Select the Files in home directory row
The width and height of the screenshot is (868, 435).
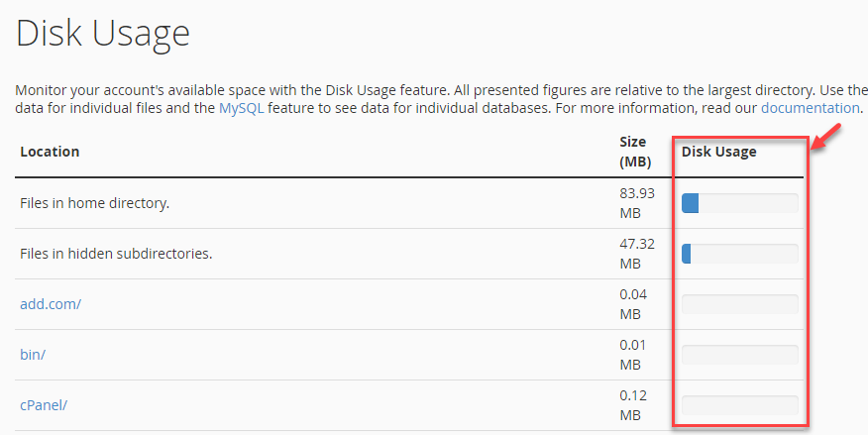pyautogui.click(x=95, y=203)
